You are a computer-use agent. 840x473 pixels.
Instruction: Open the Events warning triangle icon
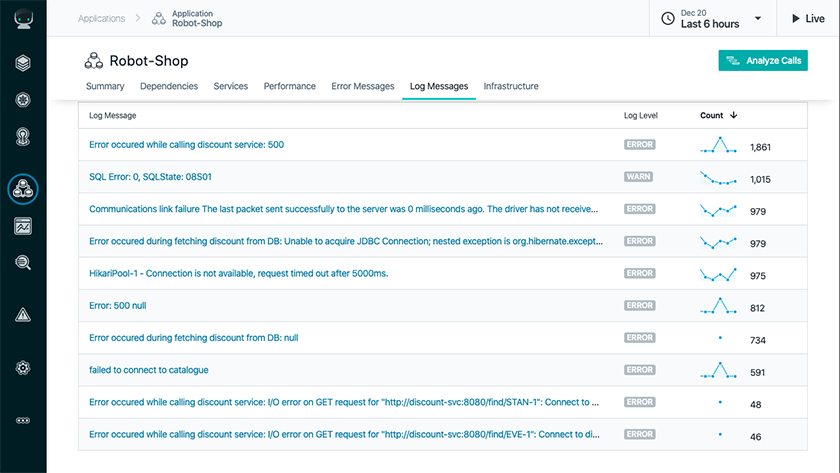(x=23, y=314)
